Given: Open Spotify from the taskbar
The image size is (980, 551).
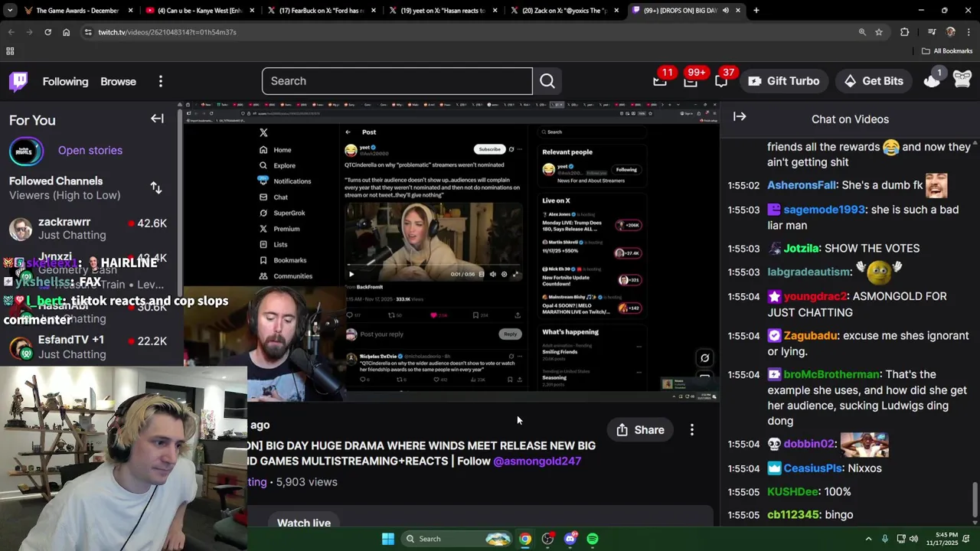Looking at the screenshot, I should [593, 539].
